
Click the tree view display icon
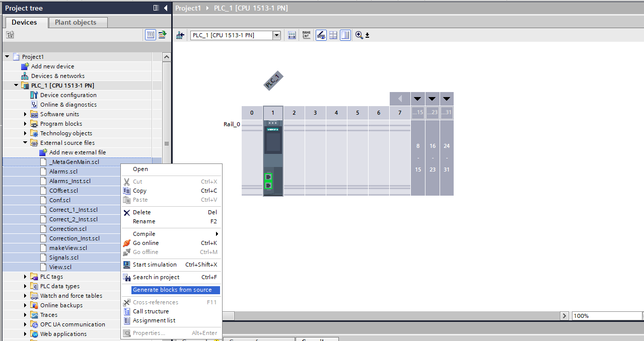(x=151, y=35)
